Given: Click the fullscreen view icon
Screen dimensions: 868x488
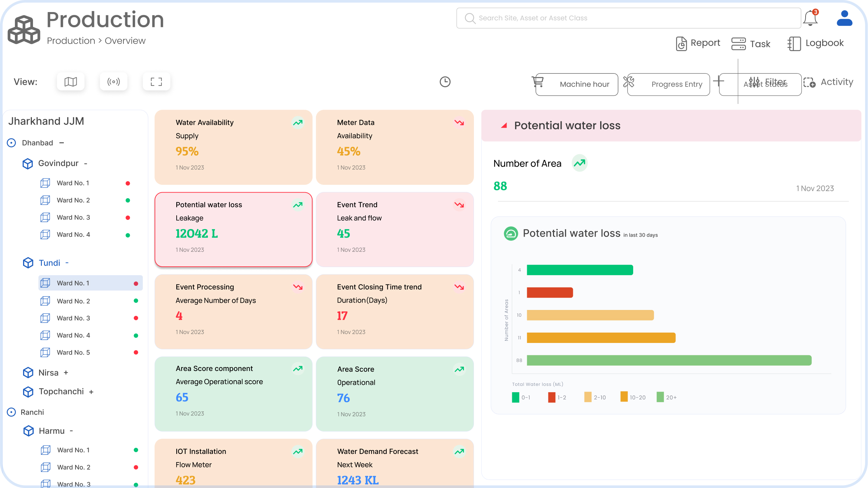Looking at the screenshot, I should (156, 82).
